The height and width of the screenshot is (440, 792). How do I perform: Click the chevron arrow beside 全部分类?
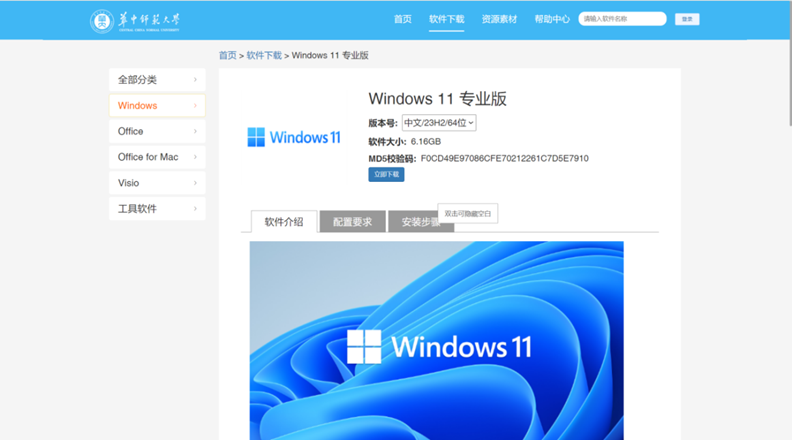195,80
